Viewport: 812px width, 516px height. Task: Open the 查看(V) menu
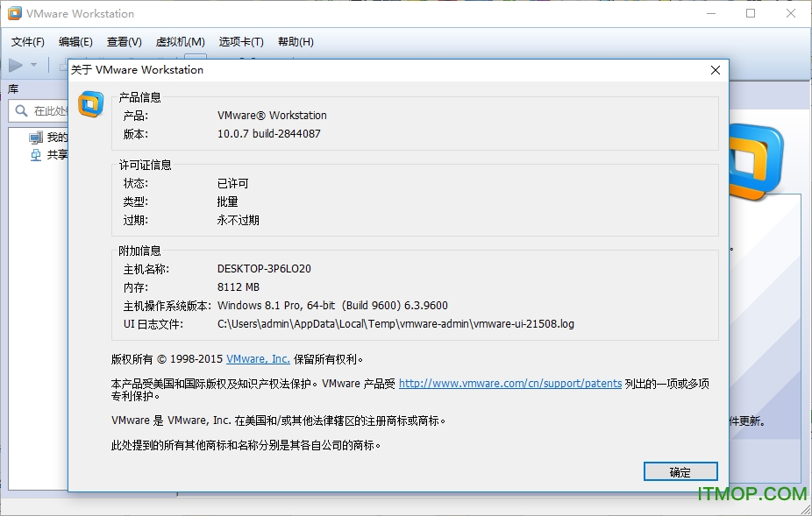[124, 42]
